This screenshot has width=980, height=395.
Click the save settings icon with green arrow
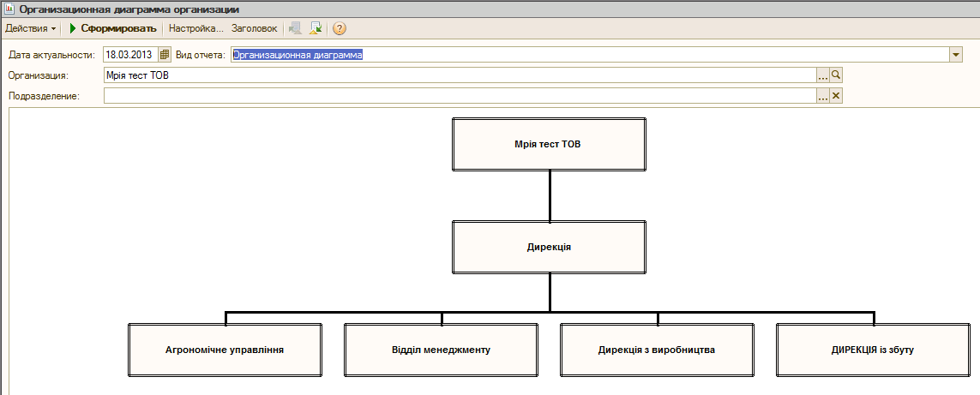316,29
